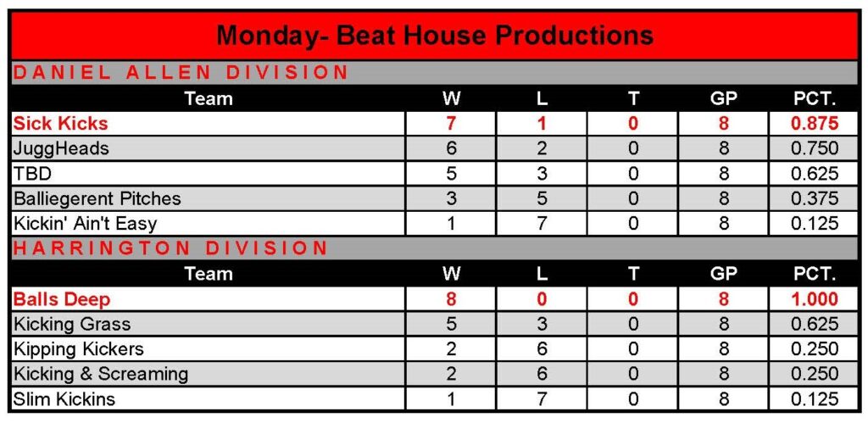Click the Balls Deep team name
Image resolution: width=868 pixels, height=423 pixels.
pos(61,299)
